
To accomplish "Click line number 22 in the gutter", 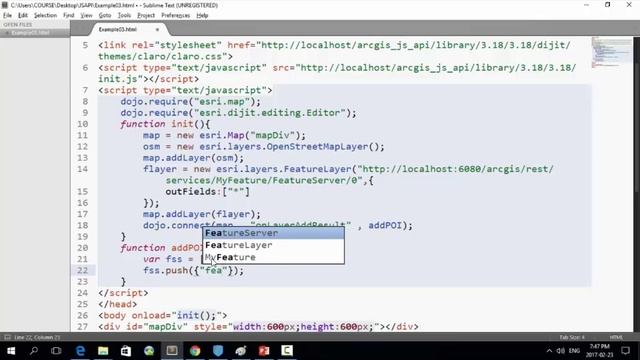I will [x=82, y=270].
